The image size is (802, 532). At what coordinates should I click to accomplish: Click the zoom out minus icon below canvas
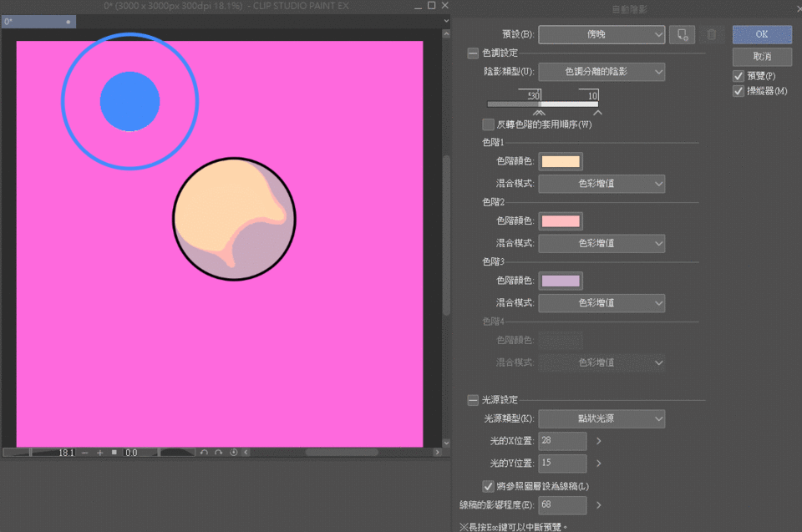click(x=85, y=453)
